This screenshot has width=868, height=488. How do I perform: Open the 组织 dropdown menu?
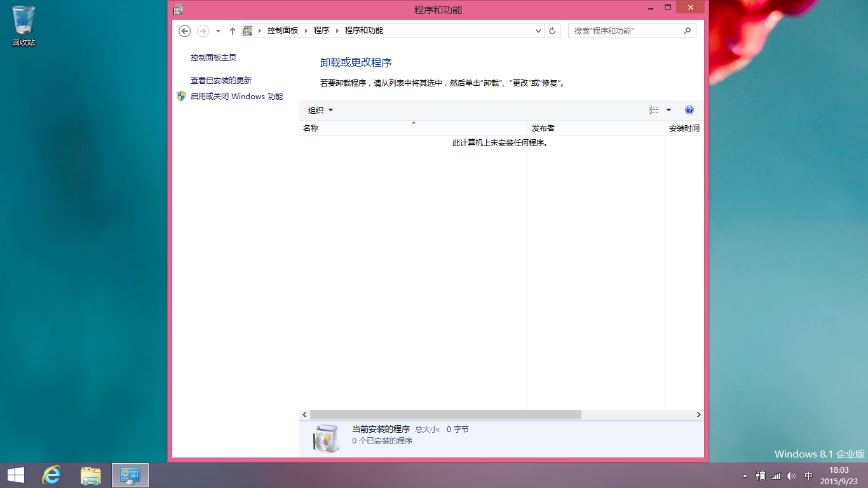(x=321, y=110)
